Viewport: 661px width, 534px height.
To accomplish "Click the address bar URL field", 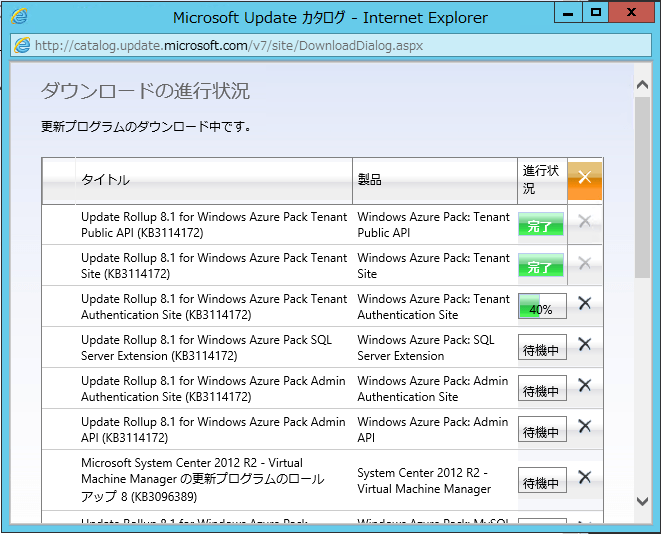I will (330, 45).
